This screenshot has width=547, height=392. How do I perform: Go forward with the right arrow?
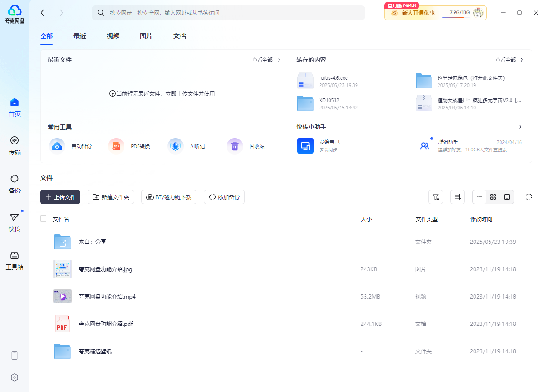(62, 13)
